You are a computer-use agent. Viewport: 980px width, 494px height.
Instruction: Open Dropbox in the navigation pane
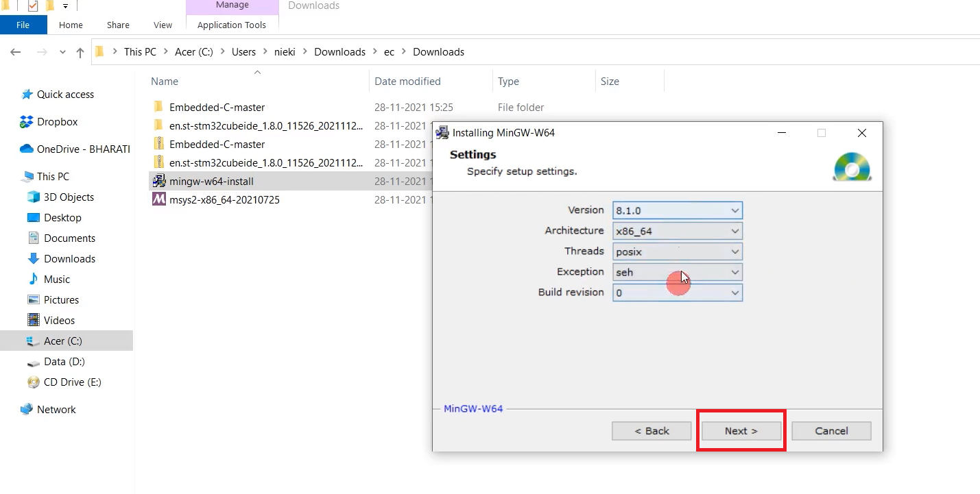(x=57, y=122)
